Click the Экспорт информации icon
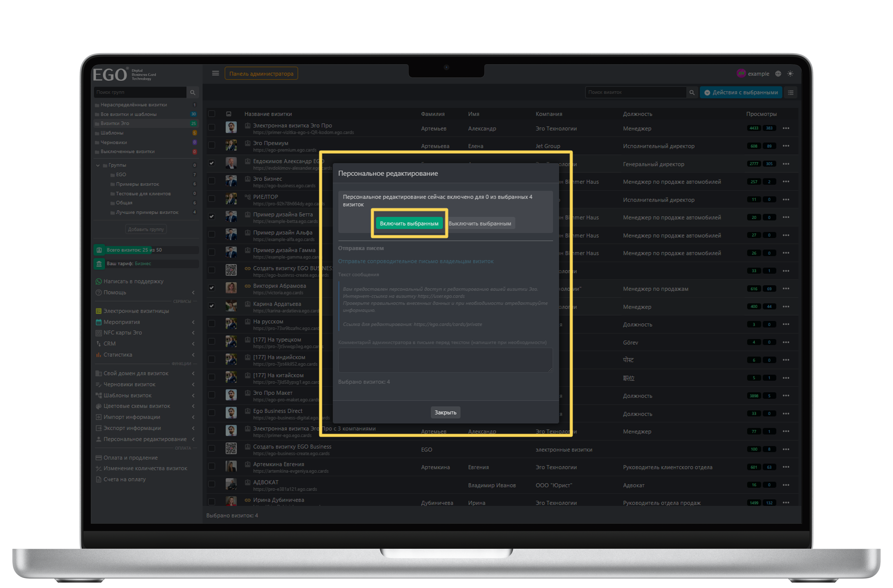 click(99, 428)
